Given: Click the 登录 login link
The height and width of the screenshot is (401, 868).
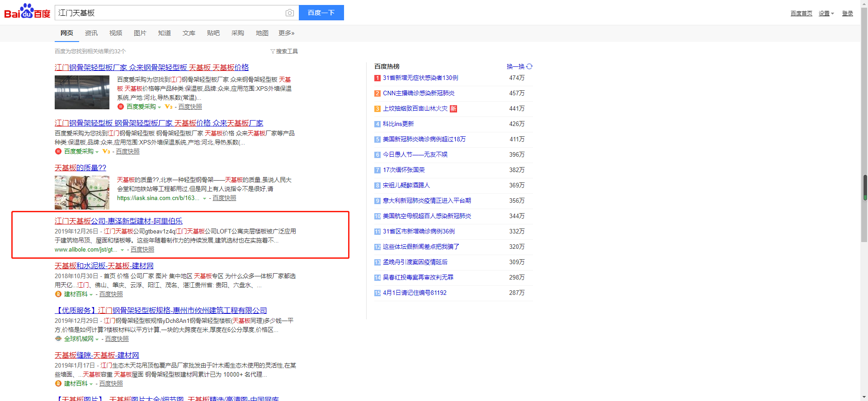Looking at the screenshot, I should click(848, 14).
